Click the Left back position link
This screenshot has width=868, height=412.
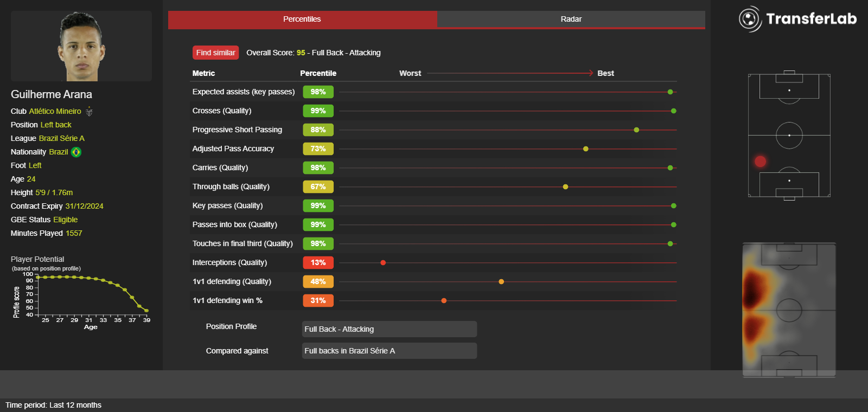pyautogui.click(x=56, y=125)
